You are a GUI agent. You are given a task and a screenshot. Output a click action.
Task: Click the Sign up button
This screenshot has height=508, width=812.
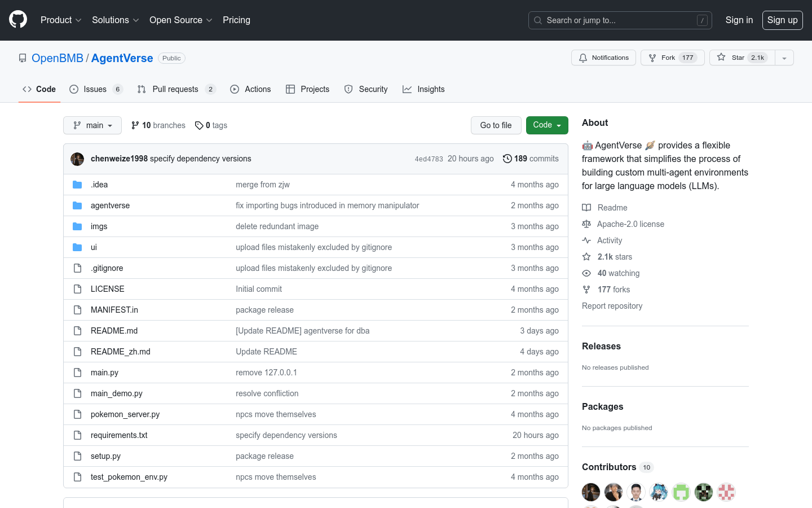[x=782, y=20]
